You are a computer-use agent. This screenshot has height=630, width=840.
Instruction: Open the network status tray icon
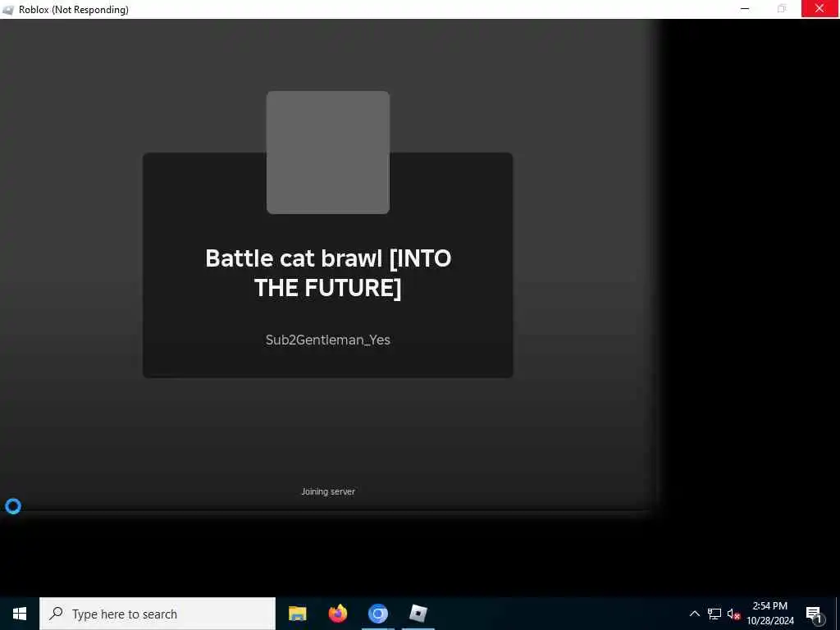tap(714, 614)
